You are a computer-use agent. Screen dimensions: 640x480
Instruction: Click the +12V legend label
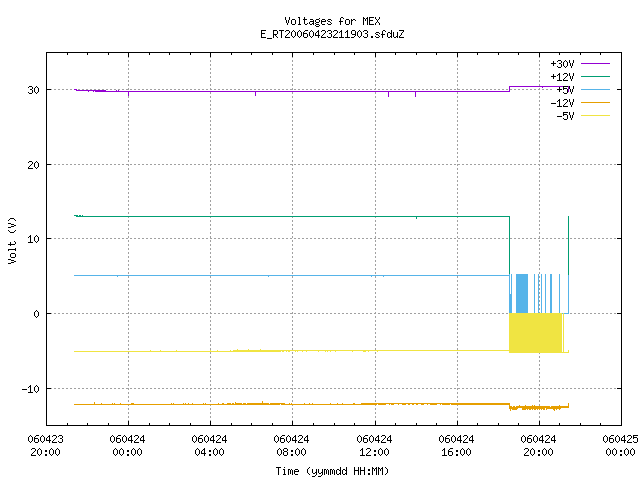[562, 77]
